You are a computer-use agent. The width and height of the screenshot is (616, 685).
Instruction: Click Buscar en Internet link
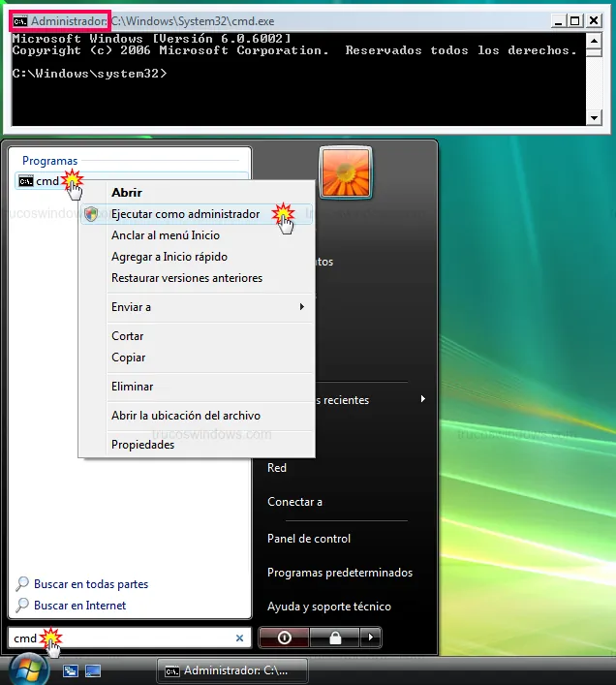pos(79,606)
